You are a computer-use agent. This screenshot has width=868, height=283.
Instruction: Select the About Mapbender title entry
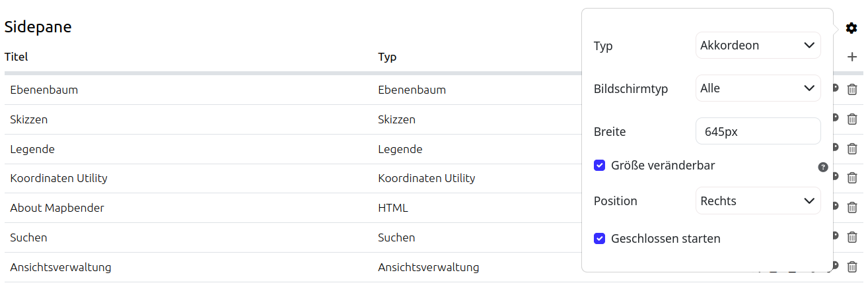pyautogui.click(x=57, y=208)
